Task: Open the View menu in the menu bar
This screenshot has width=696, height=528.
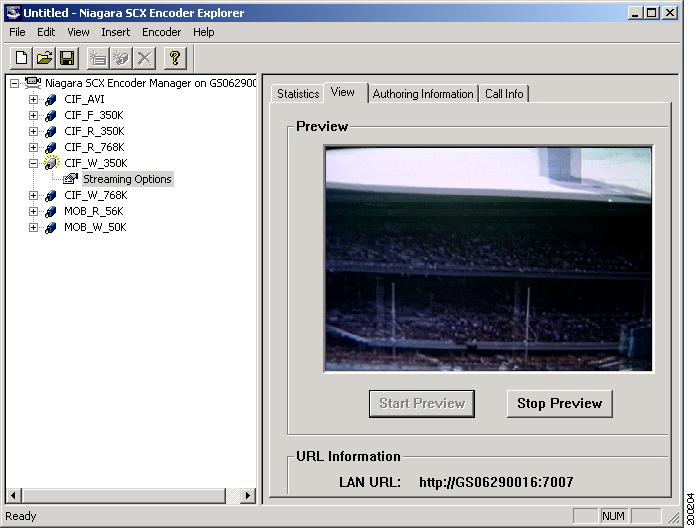Action: 78,32
